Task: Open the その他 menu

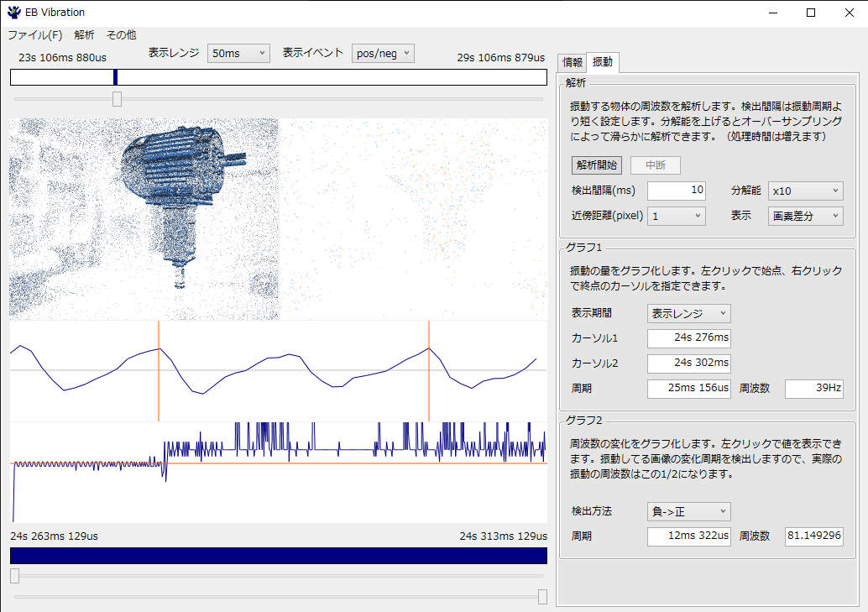Action: [121, 35]
